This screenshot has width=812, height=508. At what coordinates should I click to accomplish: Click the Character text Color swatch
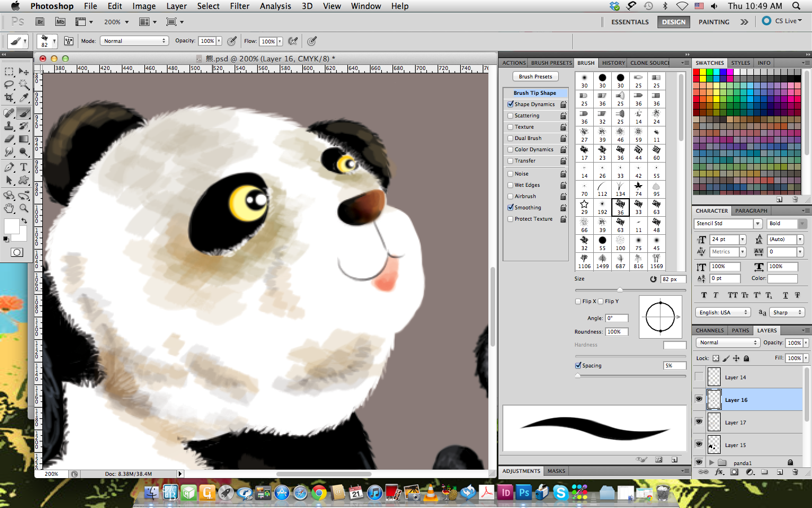(782, 278)
